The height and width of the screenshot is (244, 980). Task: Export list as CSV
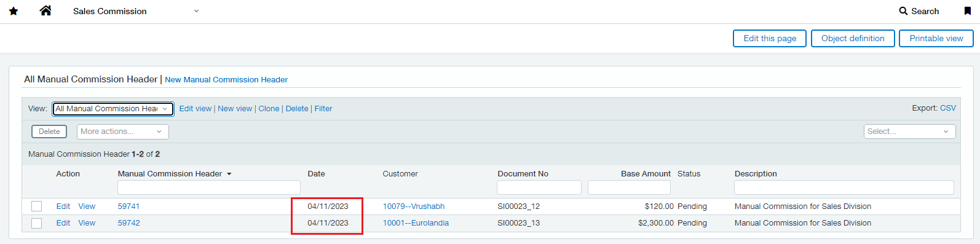coord(948,108)
